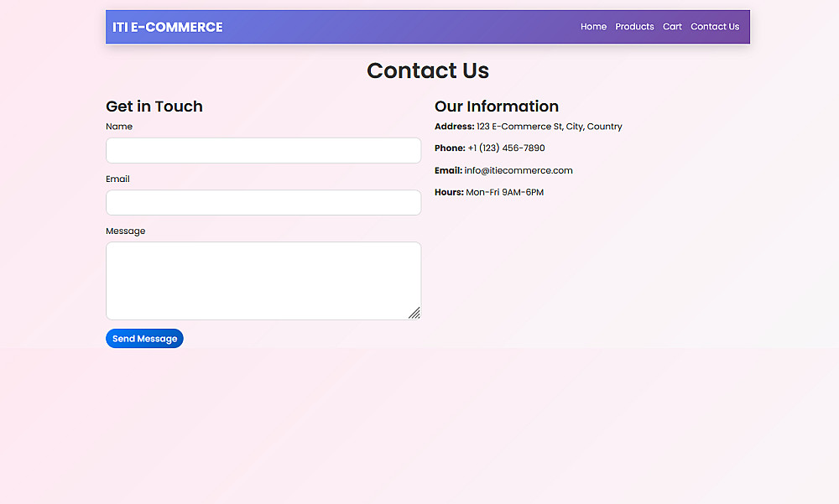Click the Our Information heading
The width and height of the screenshot is (839, 504).
click(x=497, y=107)
